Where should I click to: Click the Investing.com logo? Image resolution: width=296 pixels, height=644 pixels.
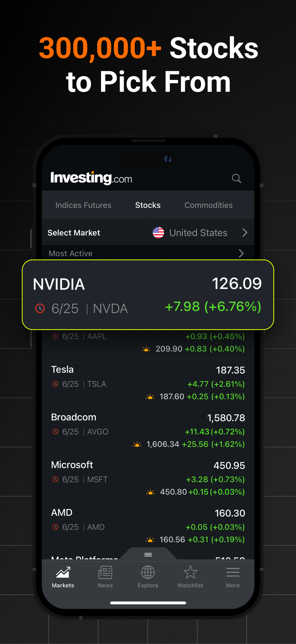click(91, 178)
